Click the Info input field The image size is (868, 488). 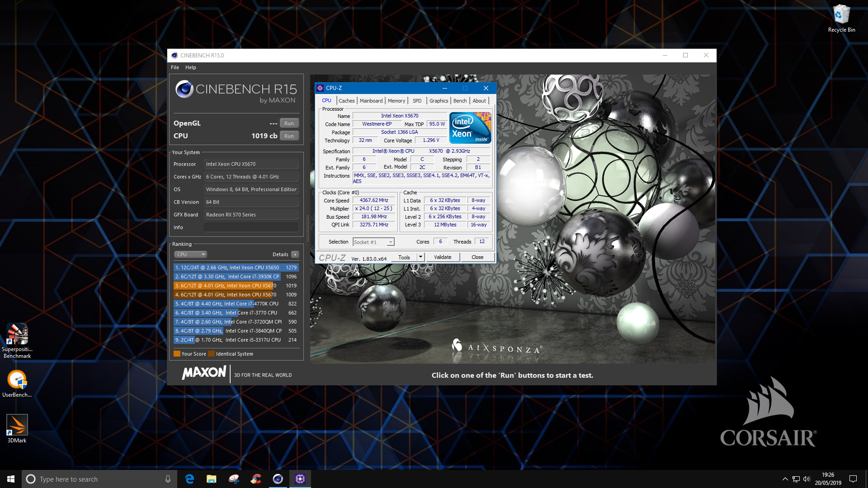[x=251, y=227]
